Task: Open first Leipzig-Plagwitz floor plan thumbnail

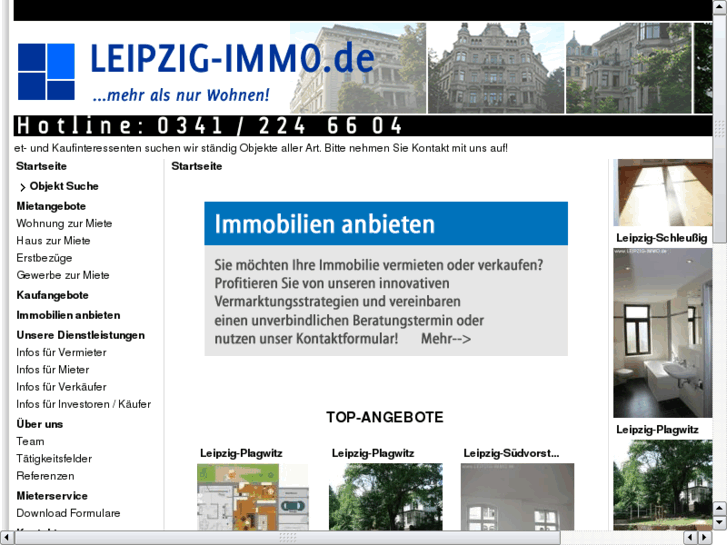Action: (x=253, y=497)
